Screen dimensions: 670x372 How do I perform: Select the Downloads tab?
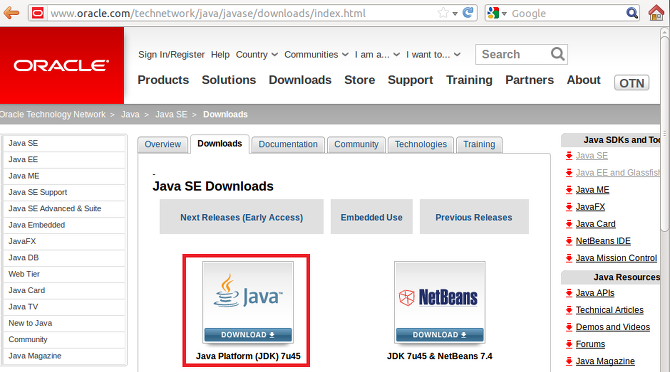[x=220, y=144]
